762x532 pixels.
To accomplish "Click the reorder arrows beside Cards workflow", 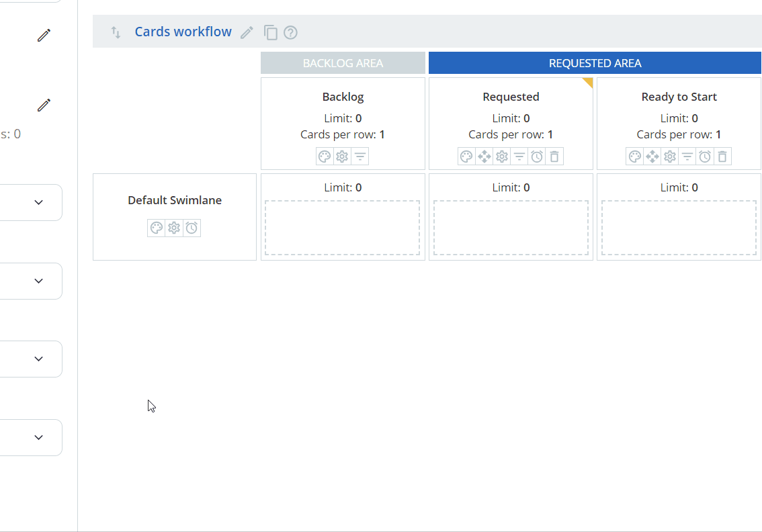I will pyautogui.click(x=115, y=32).
